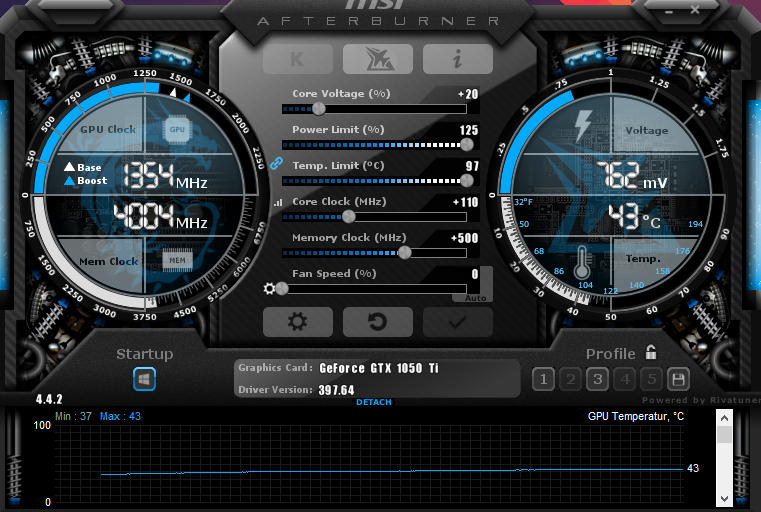Click the Power Limit slider knob
761x512 pixels.
pyautogui.click(x=466, y=144)
